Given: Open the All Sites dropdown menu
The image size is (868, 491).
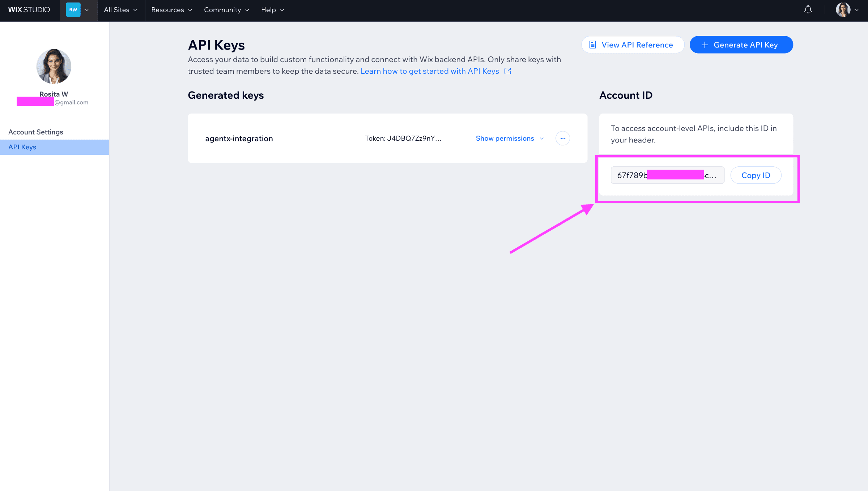Looking at the screenshot, I should (x=121, y=10).
